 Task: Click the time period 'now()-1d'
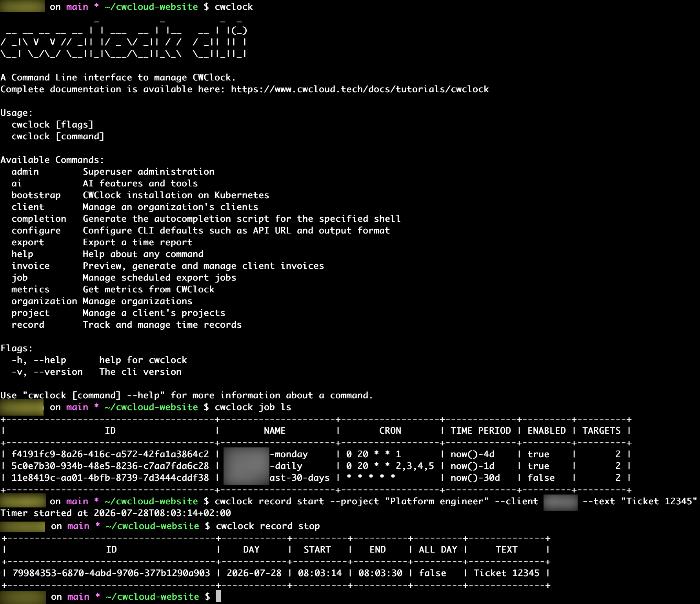pos(473,466)
